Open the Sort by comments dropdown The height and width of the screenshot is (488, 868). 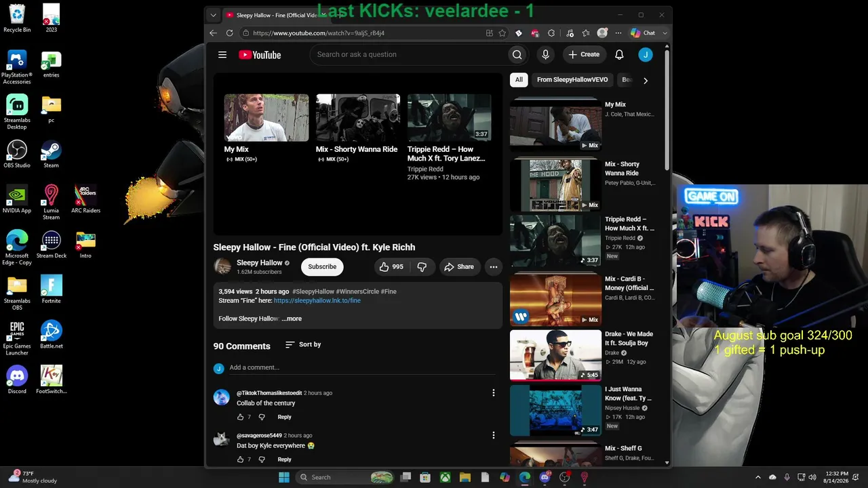pos(303,345)
